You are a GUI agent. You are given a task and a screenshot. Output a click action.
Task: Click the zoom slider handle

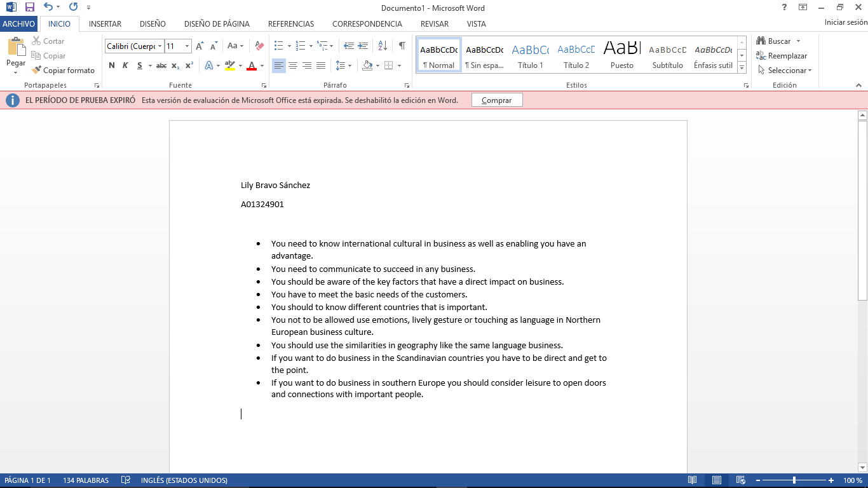coord(794,480)
